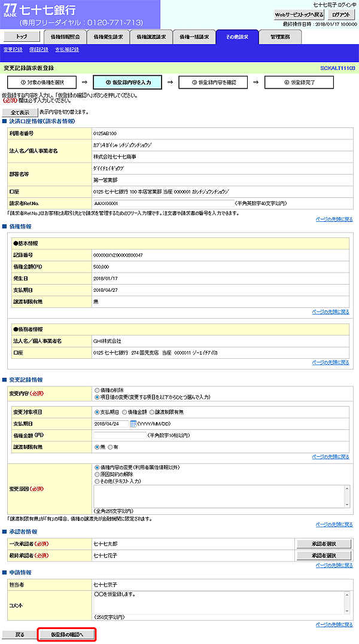Viewport: 359px width, 644px height.
Task: Click 承認者選択 for 最終承認者
Action: (324, 556)
